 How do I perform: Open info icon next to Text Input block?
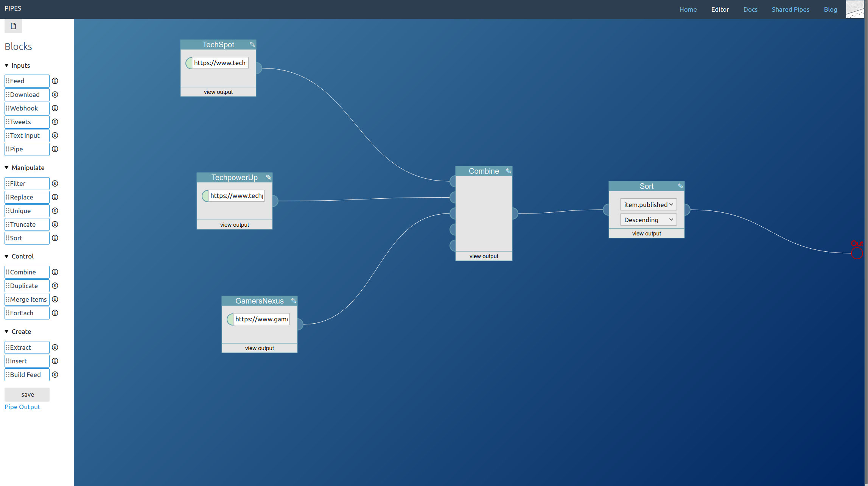[x=55, y=136]
